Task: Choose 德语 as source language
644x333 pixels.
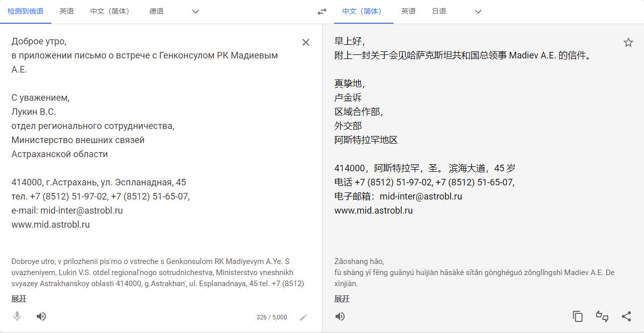Action: point(156,12)
